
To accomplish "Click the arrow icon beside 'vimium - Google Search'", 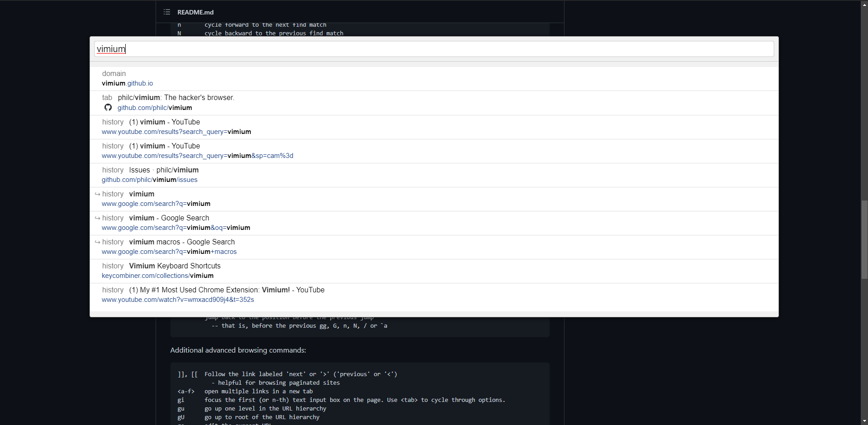I will (x=97, y=218).
